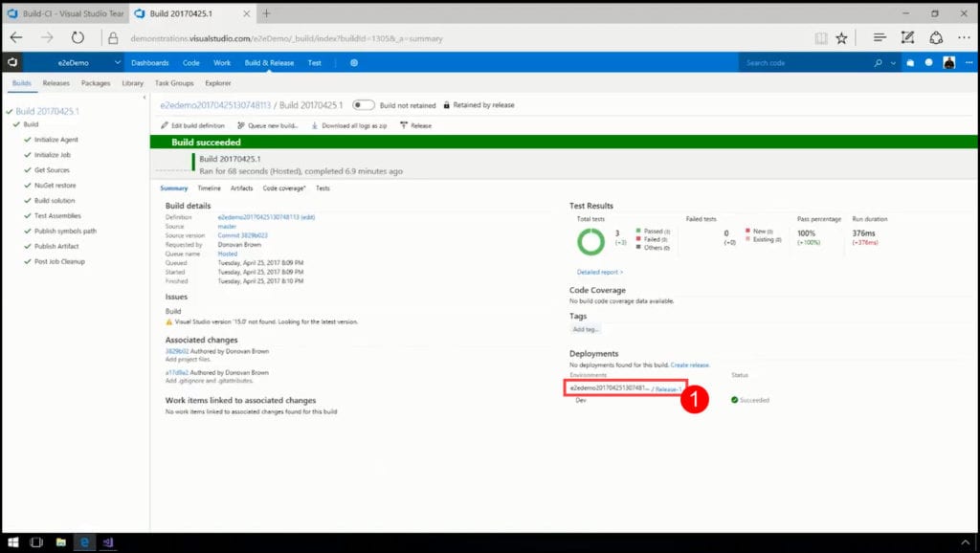This screenshot has width=980, height=553.
Task: Open Microsoft Edge from the taskbar
Action: pos(84,542)
